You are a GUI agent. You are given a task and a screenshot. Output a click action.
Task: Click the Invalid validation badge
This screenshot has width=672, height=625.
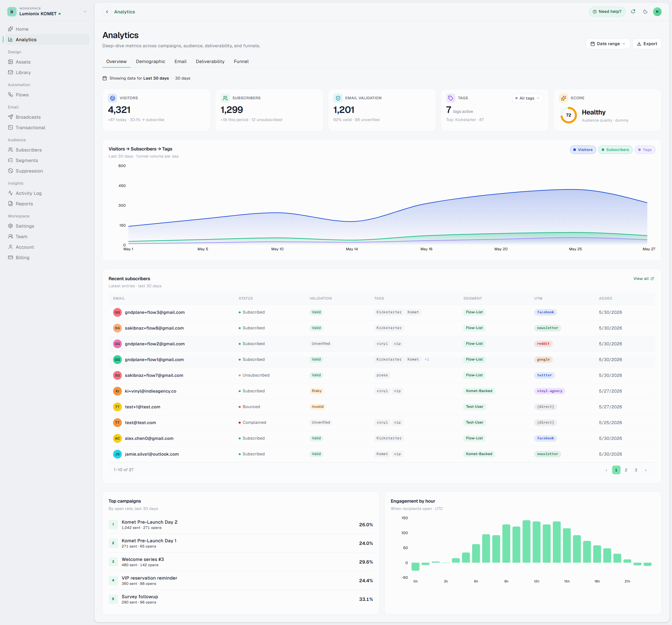point(317,407)
